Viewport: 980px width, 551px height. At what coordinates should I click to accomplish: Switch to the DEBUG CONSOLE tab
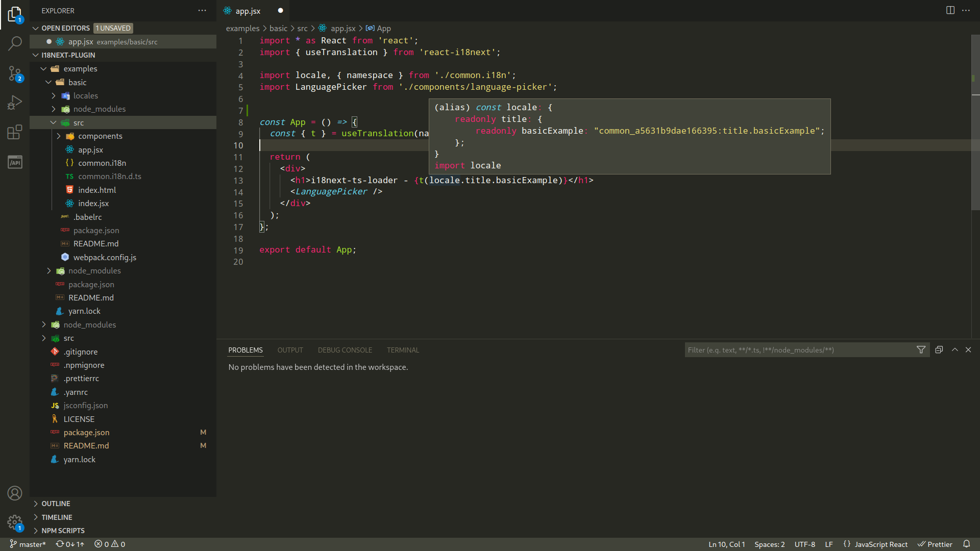tap(345, 350)
